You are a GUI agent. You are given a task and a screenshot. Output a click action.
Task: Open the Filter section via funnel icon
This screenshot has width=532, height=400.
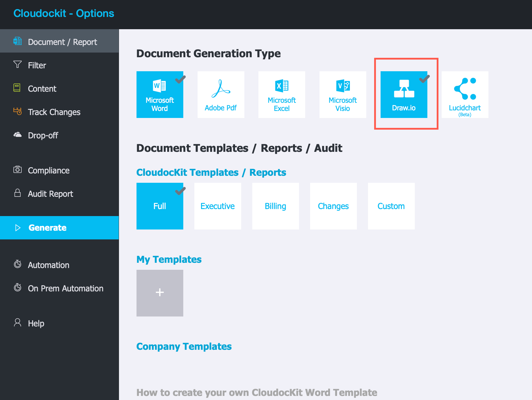[18, 65]
